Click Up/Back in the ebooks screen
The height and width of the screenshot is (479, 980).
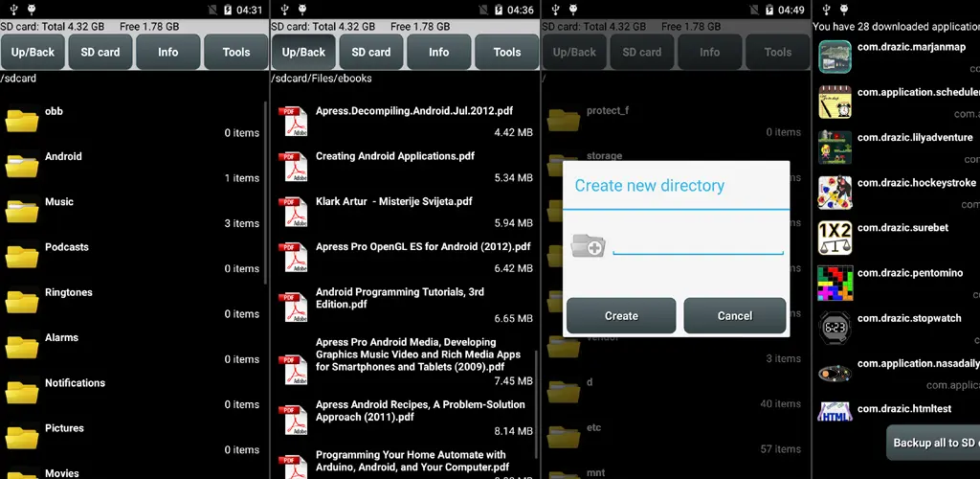point(303,52)
